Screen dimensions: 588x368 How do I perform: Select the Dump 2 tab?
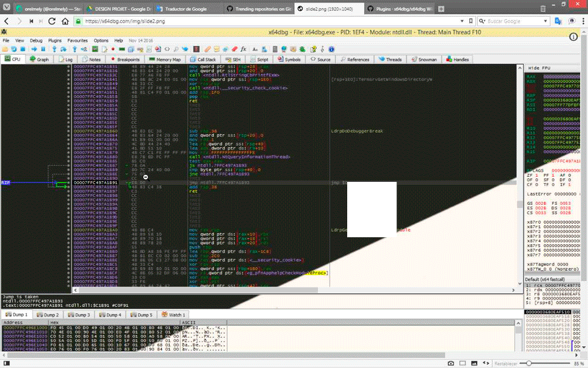(x=49, y=315)
